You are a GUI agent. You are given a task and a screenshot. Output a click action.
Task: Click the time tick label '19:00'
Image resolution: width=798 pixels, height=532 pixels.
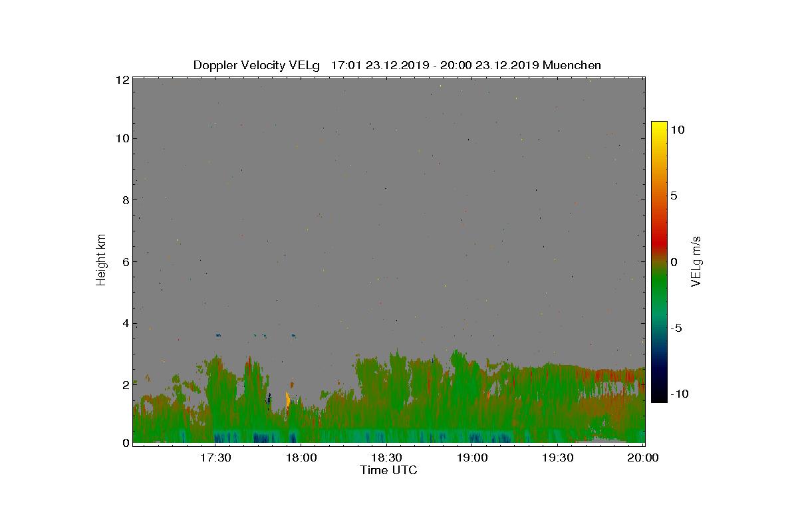(x=472, y=458)
